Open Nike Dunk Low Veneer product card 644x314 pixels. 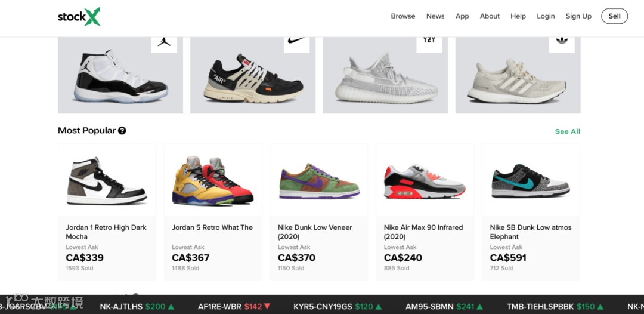click(x=318, y=212)
